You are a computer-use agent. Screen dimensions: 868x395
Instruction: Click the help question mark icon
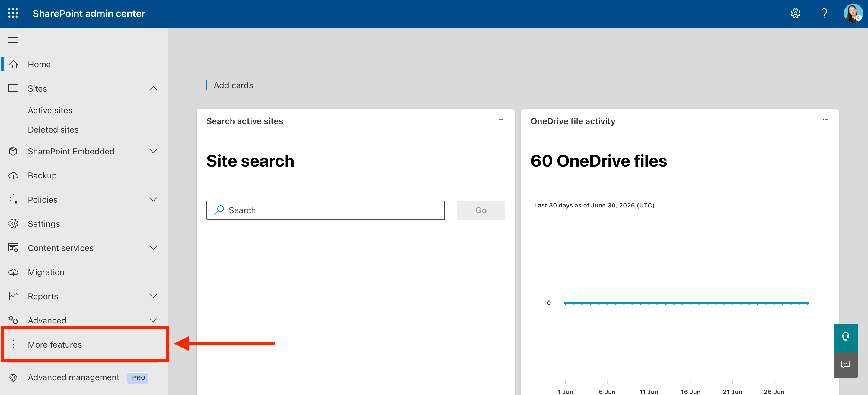(824, 14)
